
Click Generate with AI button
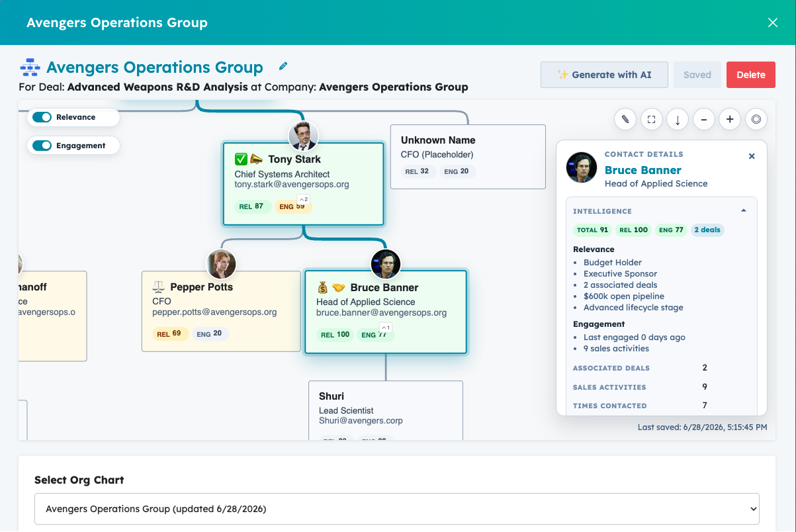[x=605, y=75]
